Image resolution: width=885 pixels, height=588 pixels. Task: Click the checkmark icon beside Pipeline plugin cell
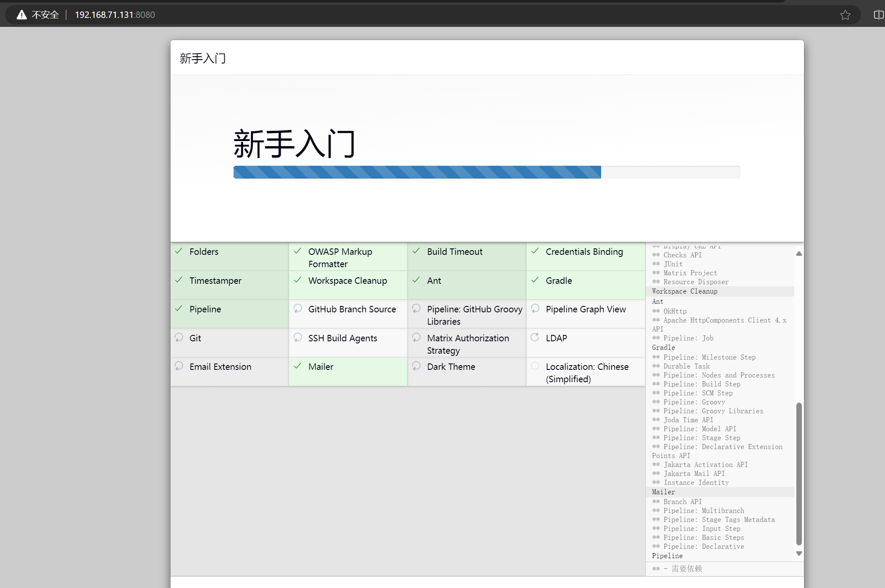(179, 308)
